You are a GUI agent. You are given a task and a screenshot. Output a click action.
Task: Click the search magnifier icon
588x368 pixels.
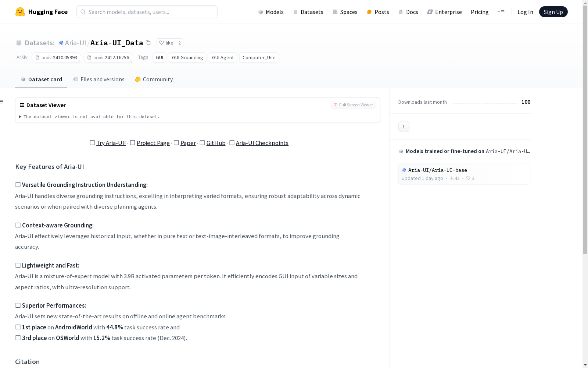(83, 12)
